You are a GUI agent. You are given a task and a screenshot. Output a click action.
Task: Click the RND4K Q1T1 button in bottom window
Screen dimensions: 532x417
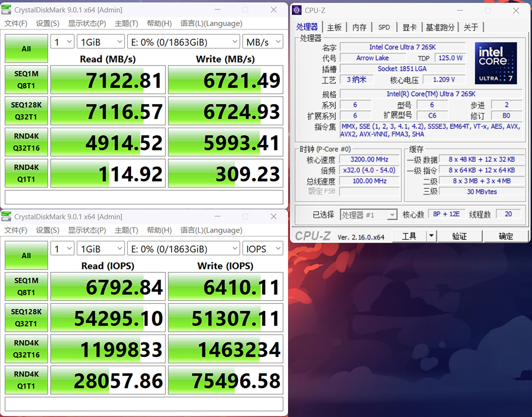click(26, 380)
